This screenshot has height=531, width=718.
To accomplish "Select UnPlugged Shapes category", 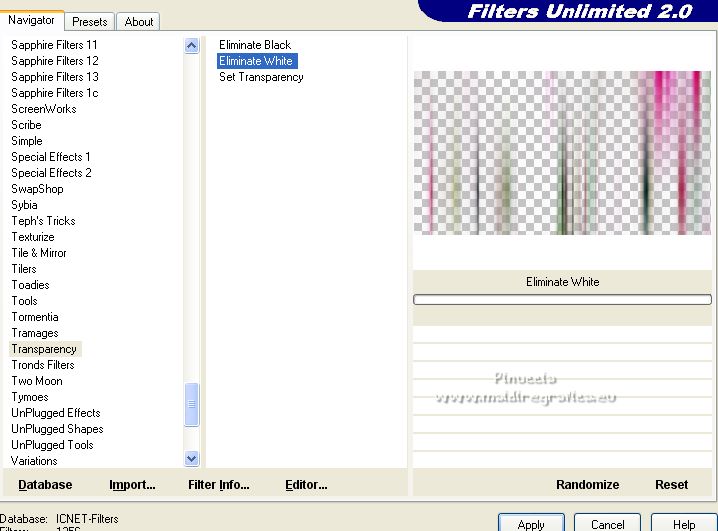I will click(x=57, y=429).
